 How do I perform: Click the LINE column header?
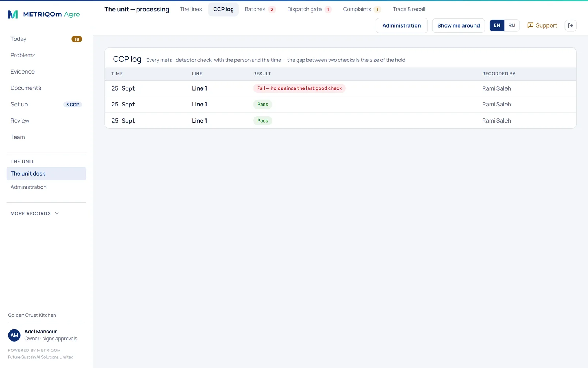click(197, 74)
